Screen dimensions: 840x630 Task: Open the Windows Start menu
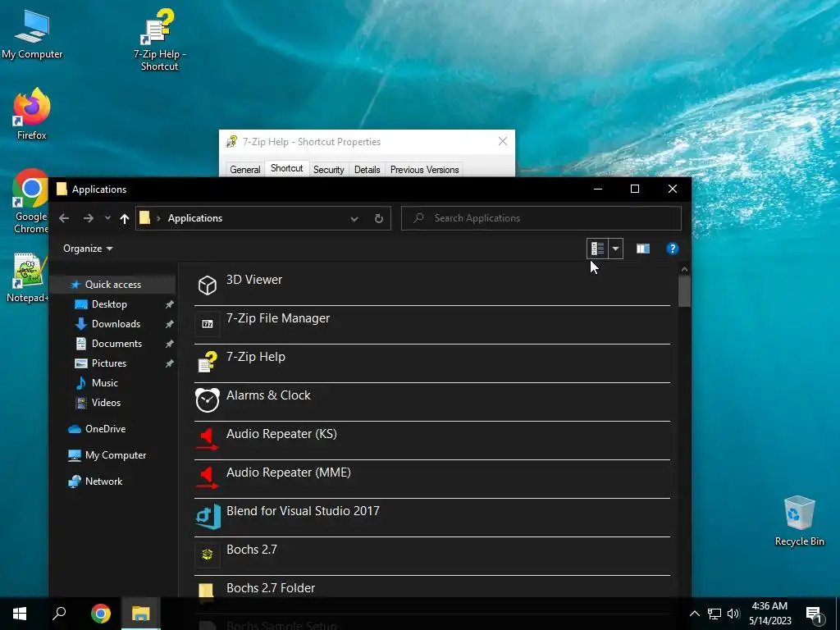[x=20, y=614]
